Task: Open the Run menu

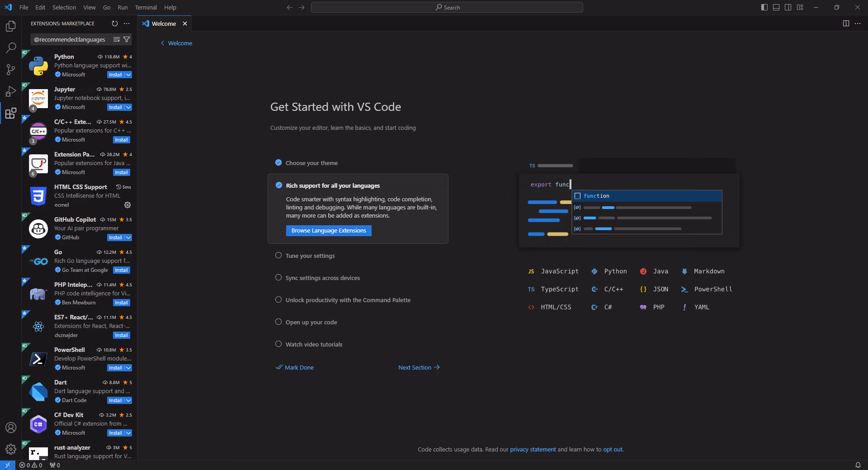Action: (x=123, y=7)
